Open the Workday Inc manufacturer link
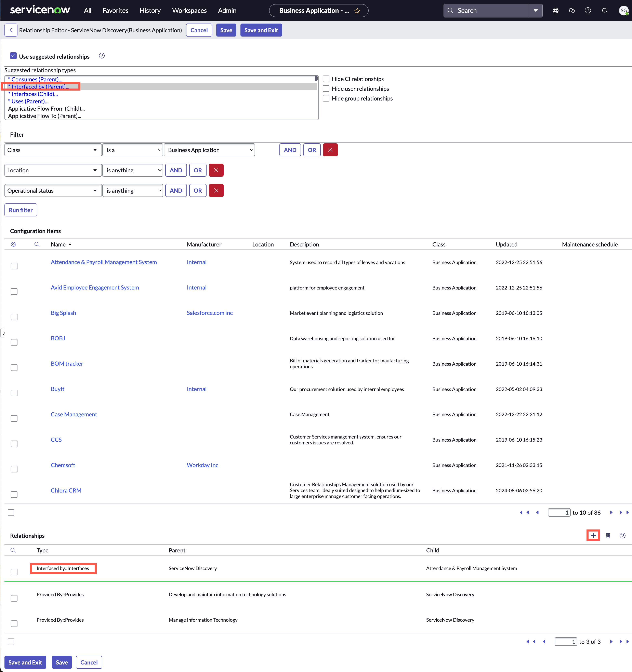Viewport: 632px width, 672px height. click(202, 465)
